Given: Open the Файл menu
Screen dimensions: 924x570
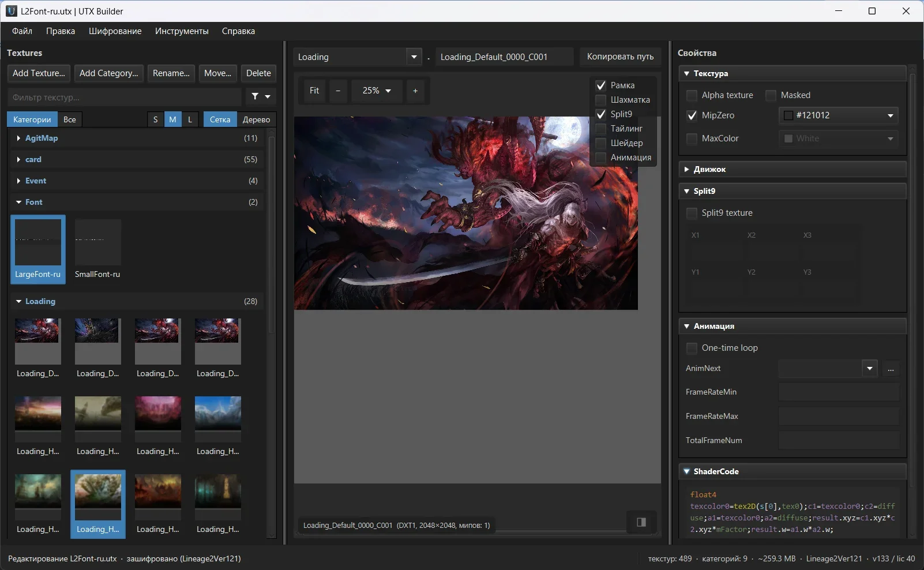Looking at the screenshot, I should click(x=22, y=31).
